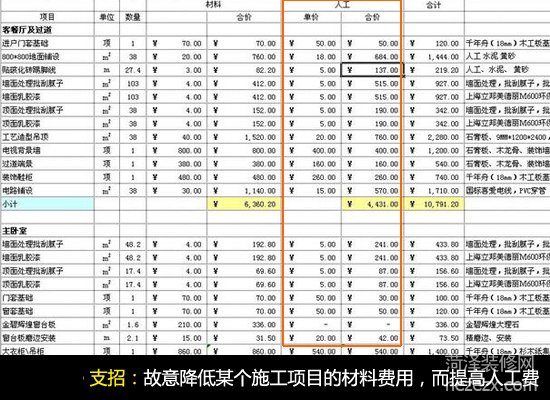Select the 工艺造型吊顶 total 2,280.00 cell
550x400 pixels.
tap(434, 137)
